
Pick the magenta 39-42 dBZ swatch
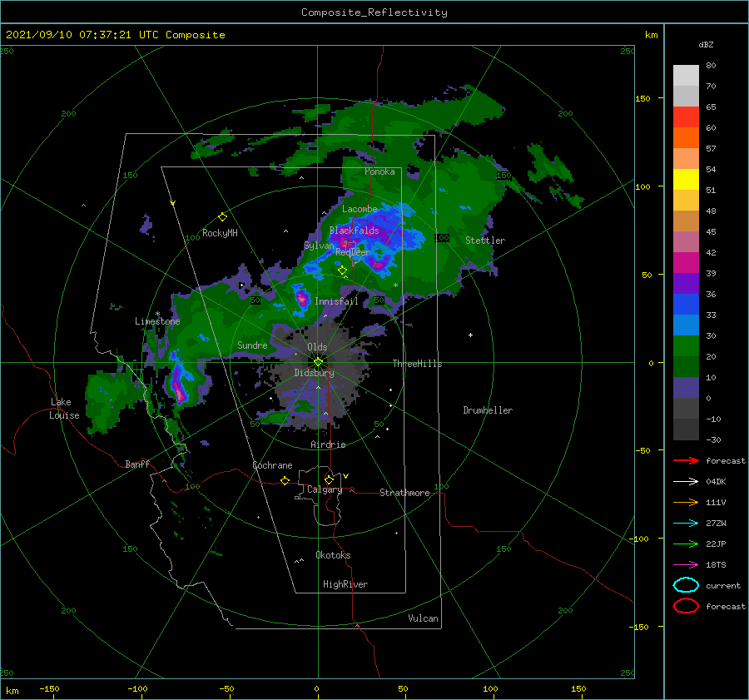pos(686,263)
